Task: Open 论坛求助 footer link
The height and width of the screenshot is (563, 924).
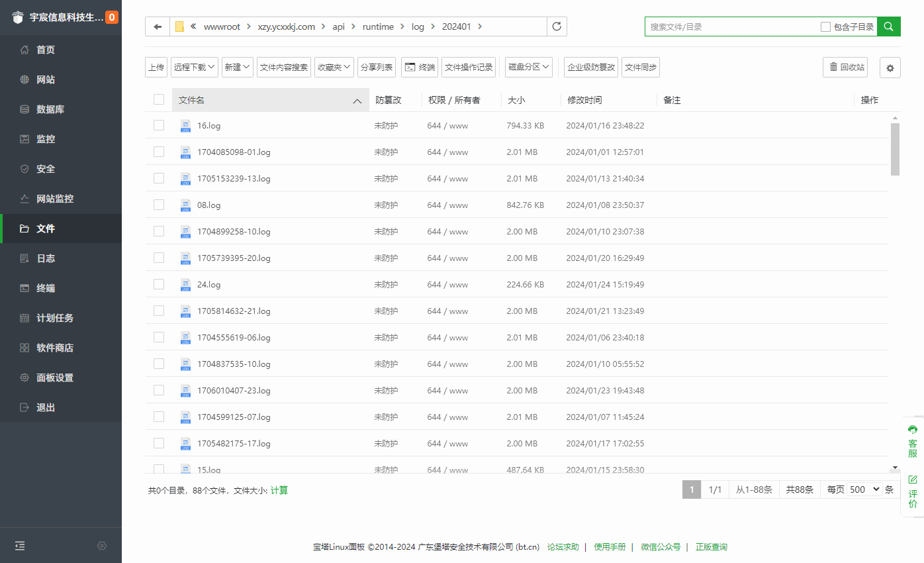Action: pyautogui.click(x=563, y=547)
